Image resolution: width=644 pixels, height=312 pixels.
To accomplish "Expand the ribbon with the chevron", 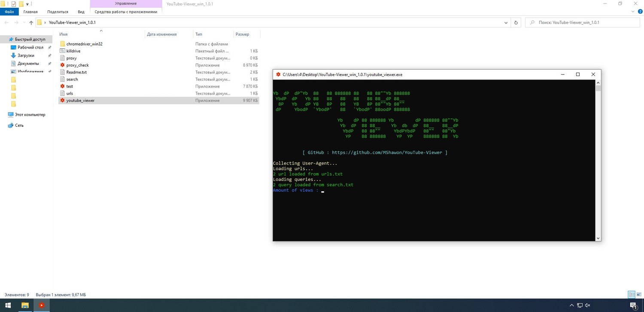I will click(634, 12).
